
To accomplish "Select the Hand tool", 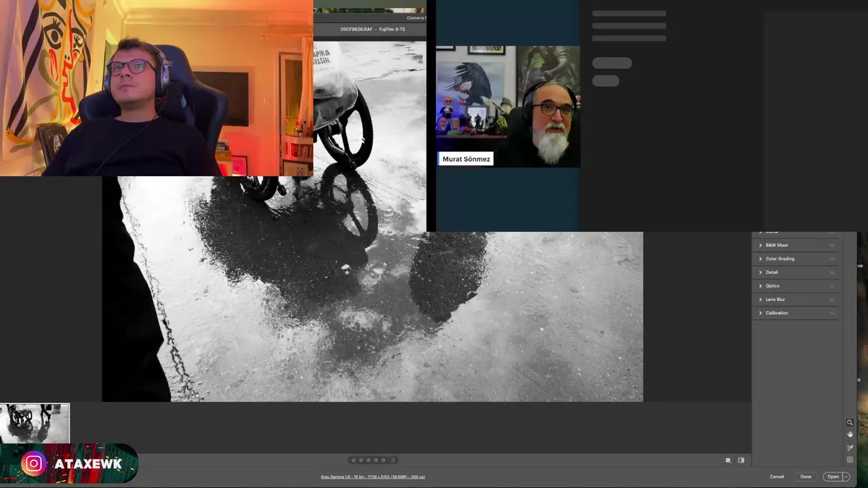I will (850, 434).
